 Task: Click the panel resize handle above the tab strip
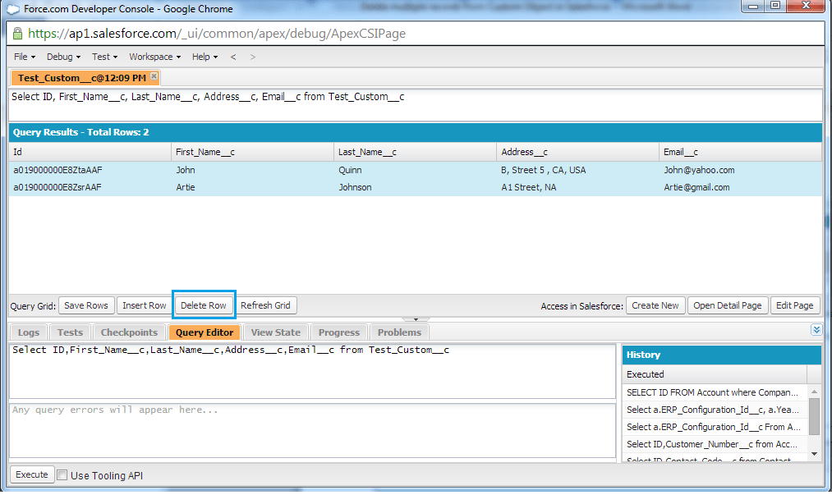[x=416, y=319]
